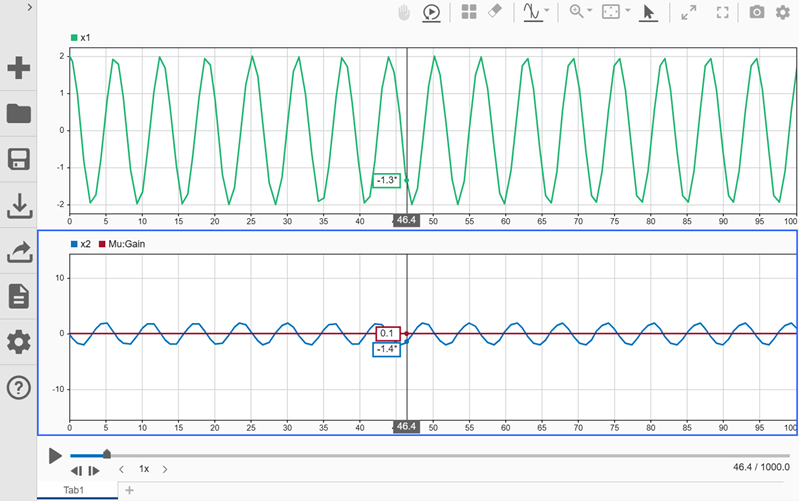The width and height of the screenshot is (799, 501).
Task: Select the Zoom magnifier tool
Action: click(x=576, y=12)
